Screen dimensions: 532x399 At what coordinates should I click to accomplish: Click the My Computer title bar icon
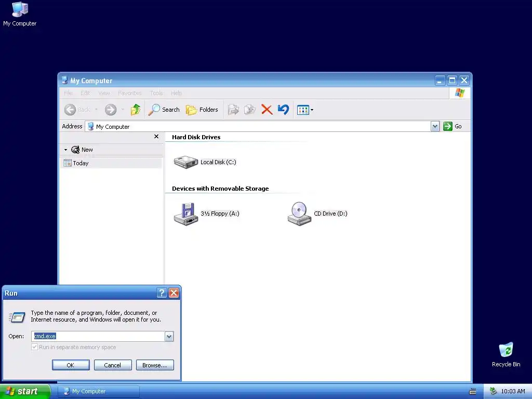(64, 81)
